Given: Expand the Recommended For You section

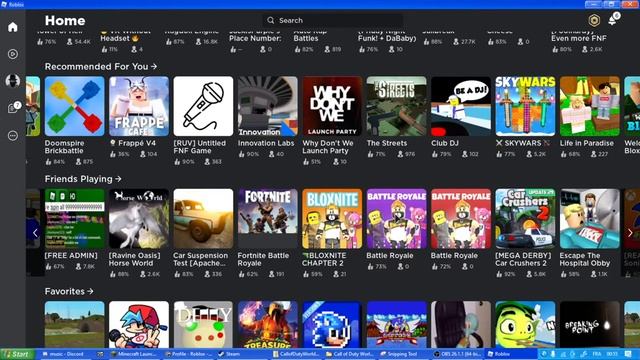Looking at the screenshot, I should [101, 67].
